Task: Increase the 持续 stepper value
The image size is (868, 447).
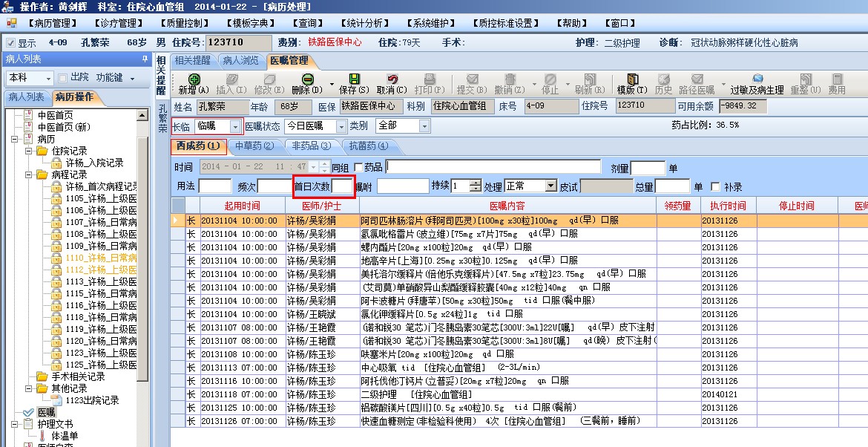Action: 476,183
